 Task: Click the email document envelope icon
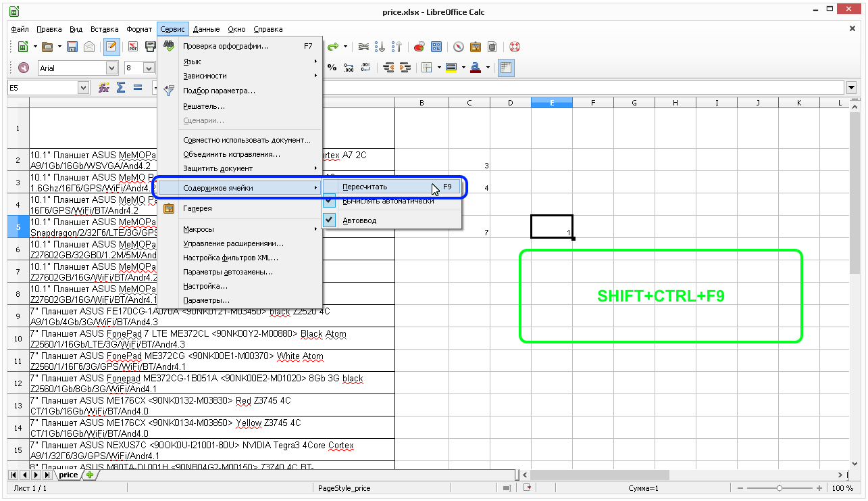(89, 47)
